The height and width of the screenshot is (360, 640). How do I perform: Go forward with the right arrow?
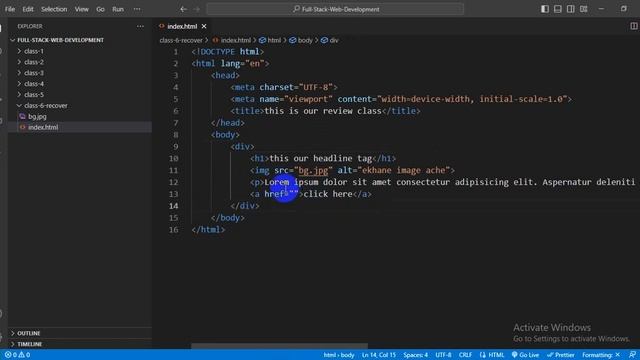point(196,9)
